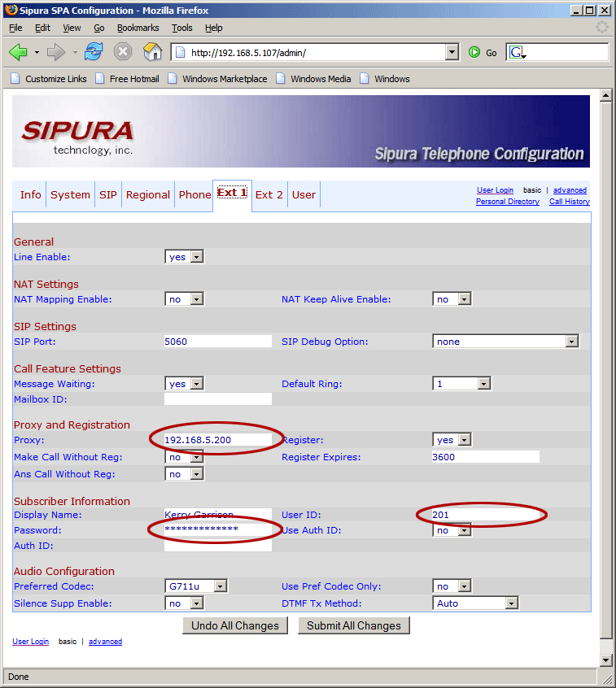Open the Windows bookmark
The width and height of the screenshot is (616, 688).
(385, 79)
